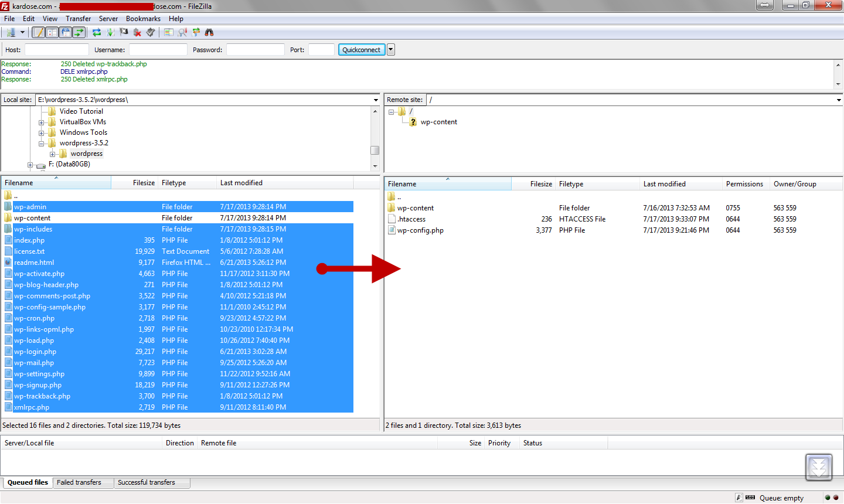Open the Local site path dropdown
The height and width of the screenshot is (504, 844).
(376, 100)
